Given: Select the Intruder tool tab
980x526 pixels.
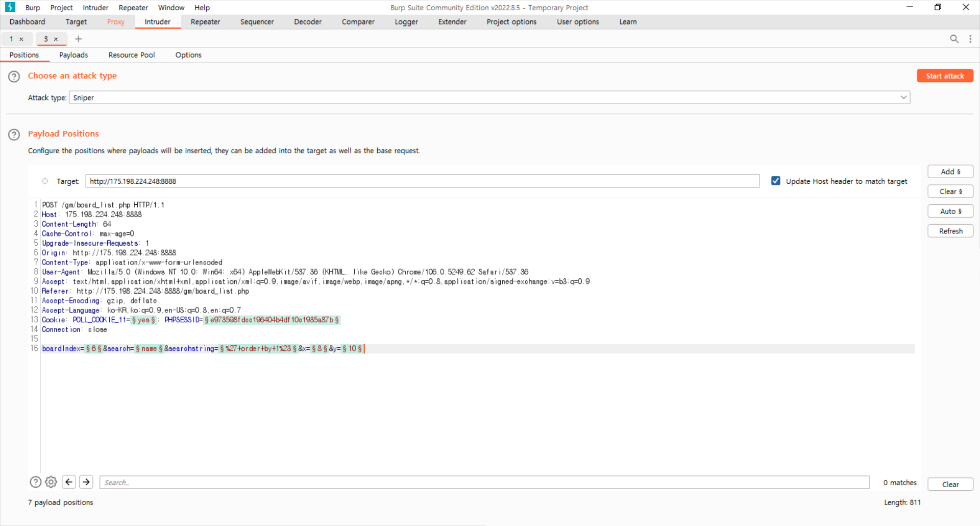Looking at the screenshot, I should (x=158, y=22).
